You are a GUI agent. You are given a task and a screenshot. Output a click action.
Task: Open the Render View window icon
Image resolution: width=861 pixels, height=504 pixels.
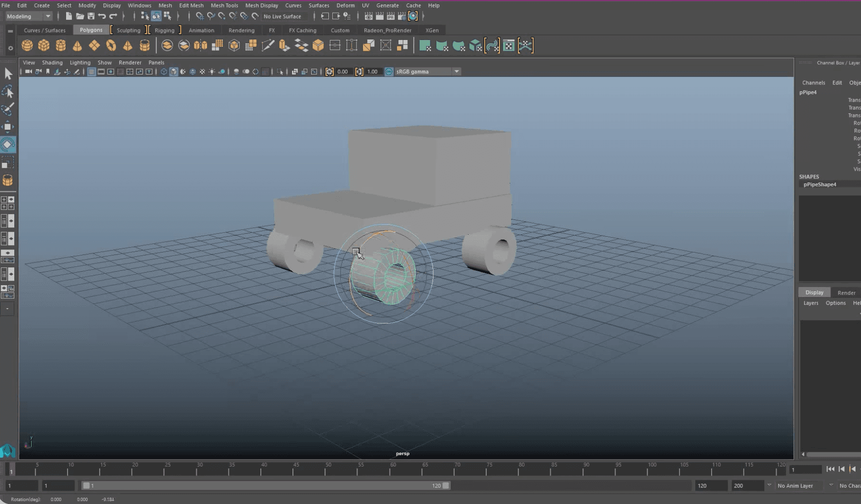[x=368, y=16]
